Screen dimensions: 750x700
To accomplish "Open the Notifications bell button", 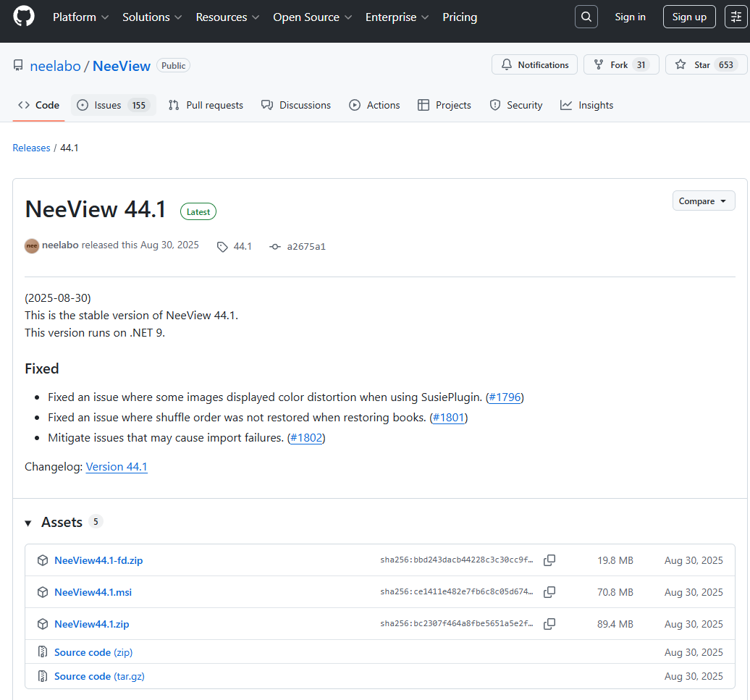I will point(534,65).
